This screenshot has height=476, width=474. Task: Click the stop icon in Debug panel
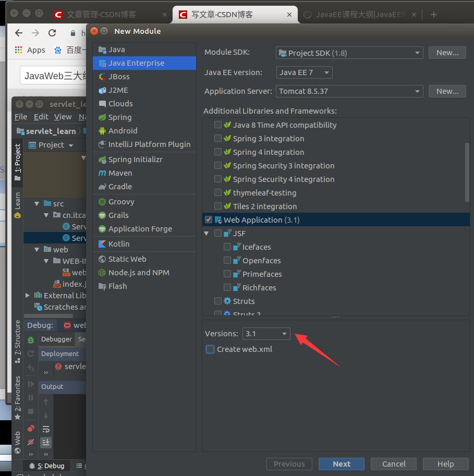click(x=31, y=411)
